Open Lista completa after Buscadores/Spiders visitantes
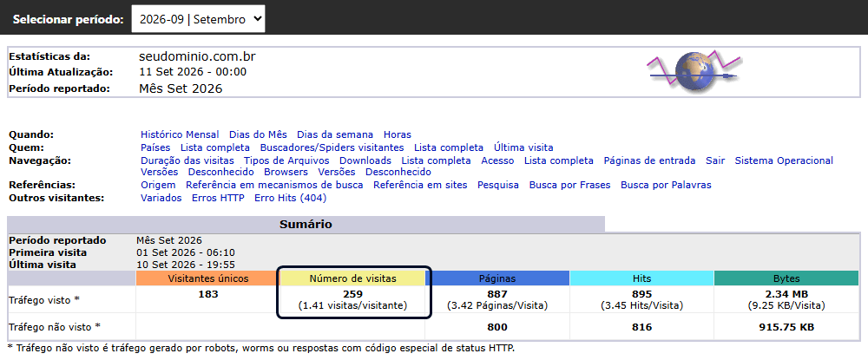The height and width of the screenshot is (360, 868). click(449, 147)
